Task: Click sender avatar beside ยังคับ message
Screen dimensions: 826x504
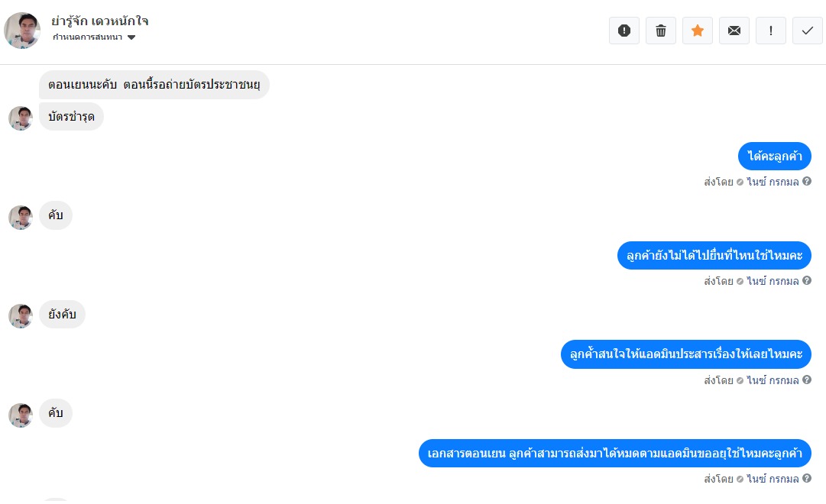Action: coord(21,316)
